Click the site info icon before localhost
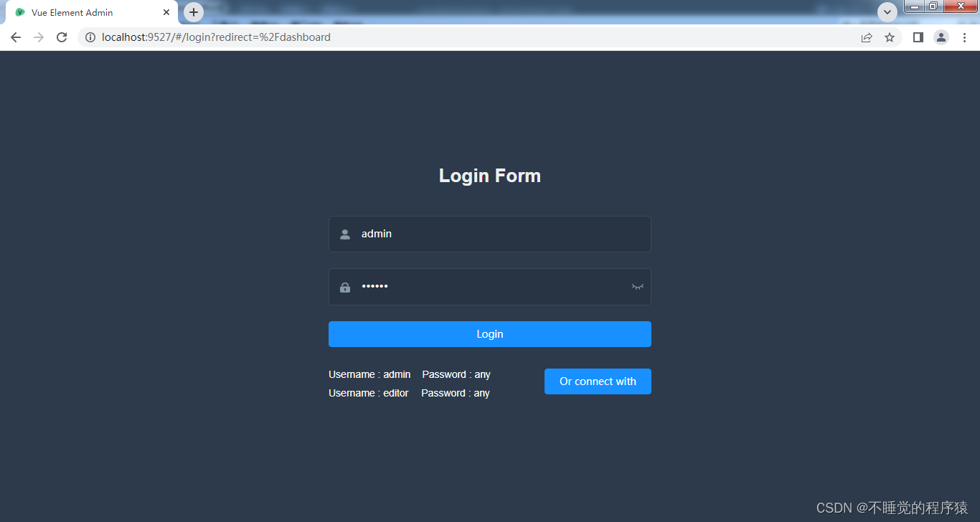Viewport: 980px width, 522px height. 90,37
